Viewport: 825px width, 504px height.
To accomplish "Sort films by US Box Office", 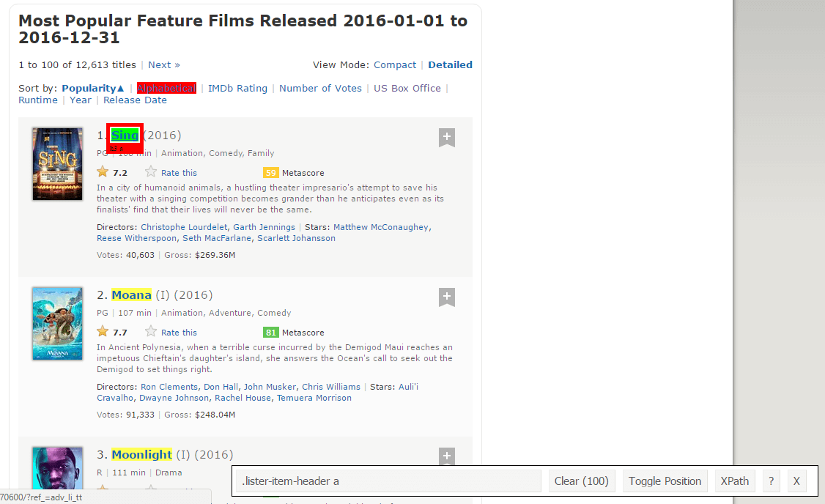I will 407,88.
